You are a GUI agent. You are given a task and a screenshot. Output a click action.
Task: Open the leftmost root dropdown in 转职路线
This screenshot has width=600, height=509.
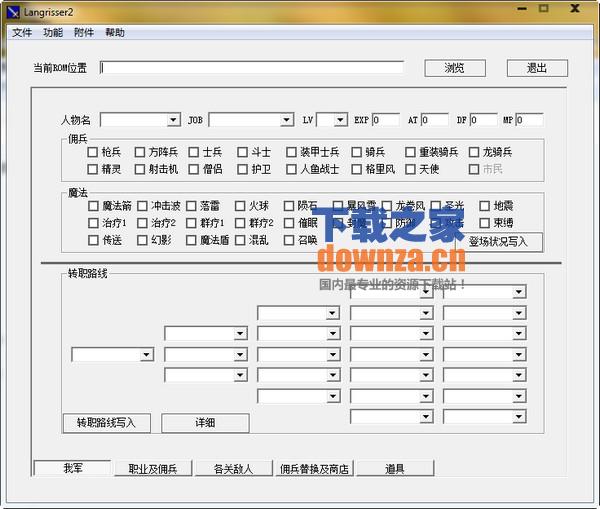pos(113,355)
